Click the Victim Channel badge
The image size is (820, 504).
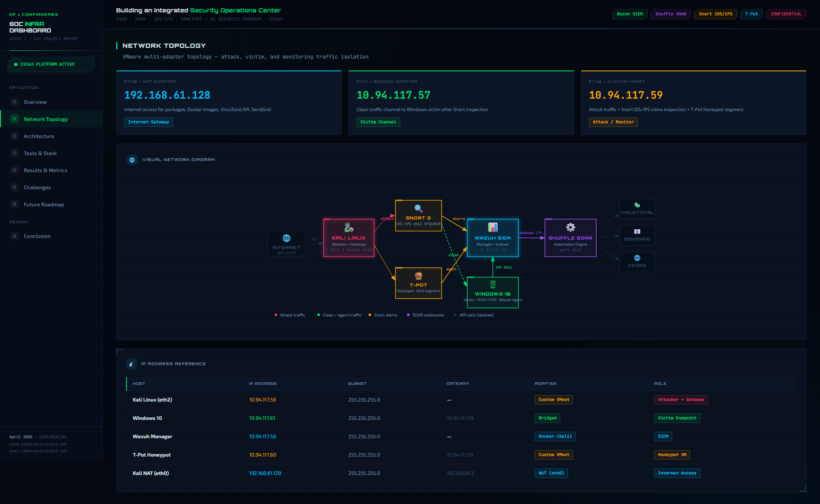coord(378,122)
